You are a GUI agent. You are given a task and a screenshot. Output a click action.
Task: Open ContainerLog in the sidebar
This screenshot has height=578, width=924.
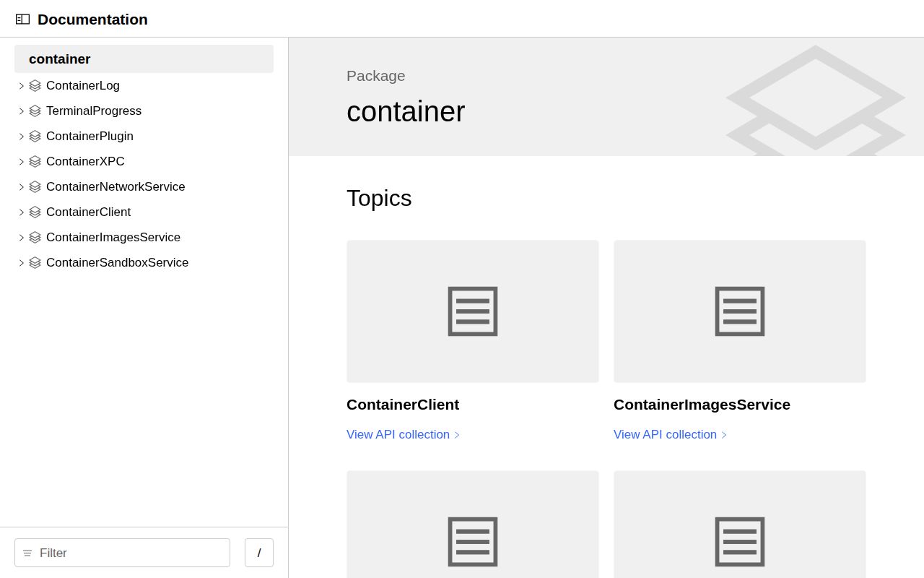click(83, 86)
